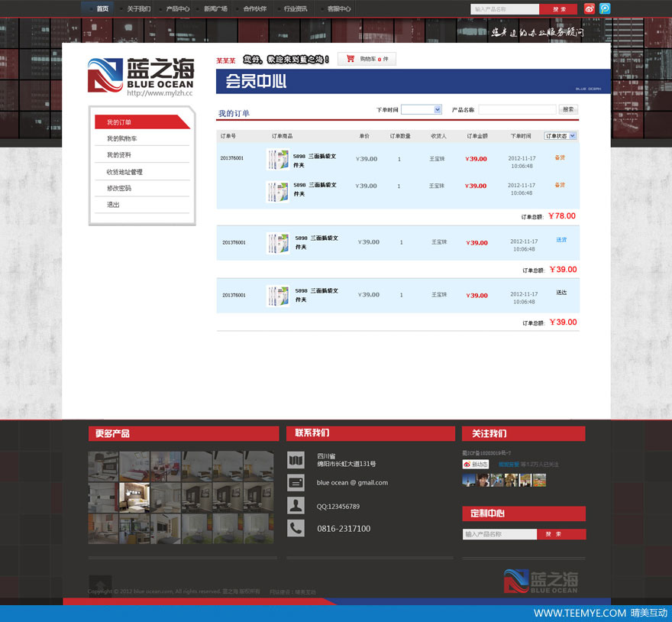Open 产品中心 in top navigation
The width and height of the screenshot is (672, 622).
click(178, 8)
